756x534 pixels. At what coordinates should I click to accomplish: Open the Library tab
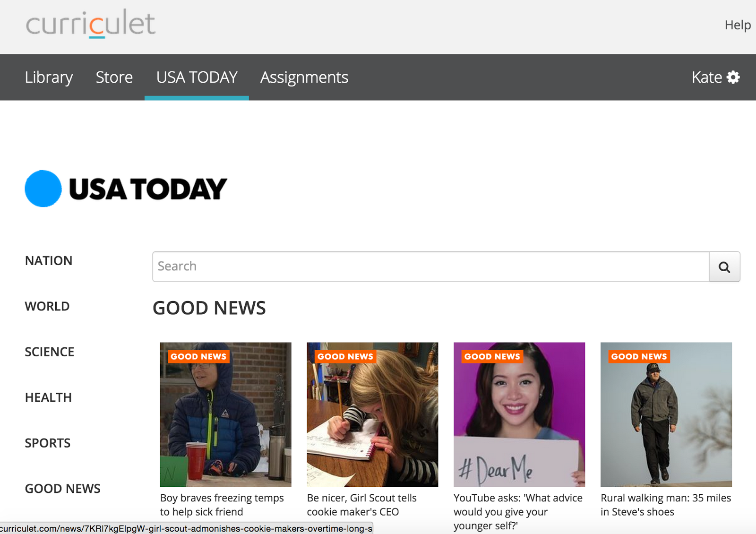pyautogui.click(x=49, y=77)
